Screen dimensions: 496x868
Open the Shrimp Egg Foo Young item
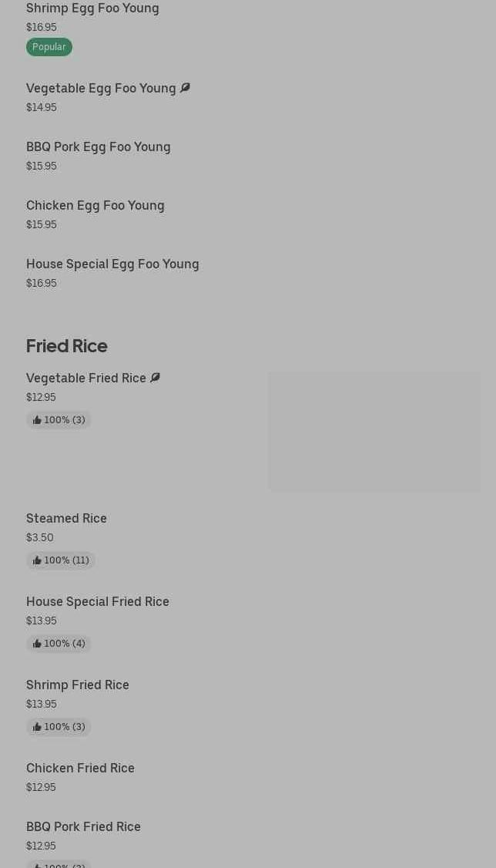coord(92,8)
